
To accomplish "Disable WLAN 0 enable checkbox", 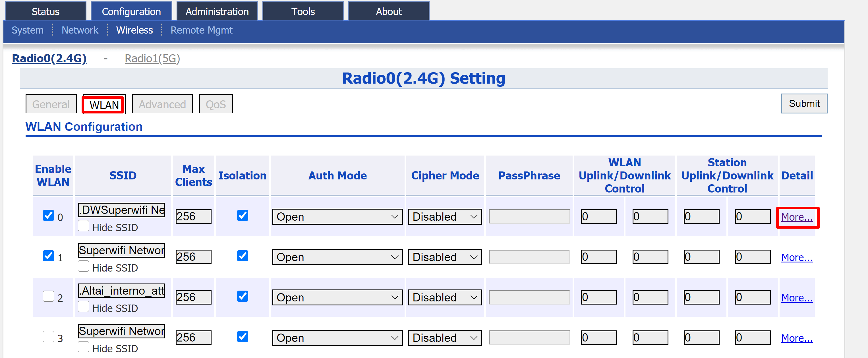I will coord(48,216).
